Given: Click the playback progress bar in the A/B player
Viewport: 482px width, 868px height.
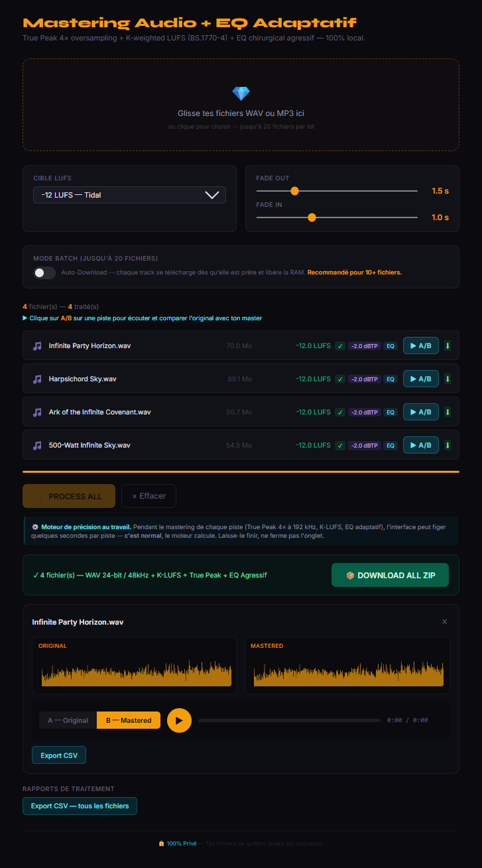Looking at the screenshot, I should [289, 720].
